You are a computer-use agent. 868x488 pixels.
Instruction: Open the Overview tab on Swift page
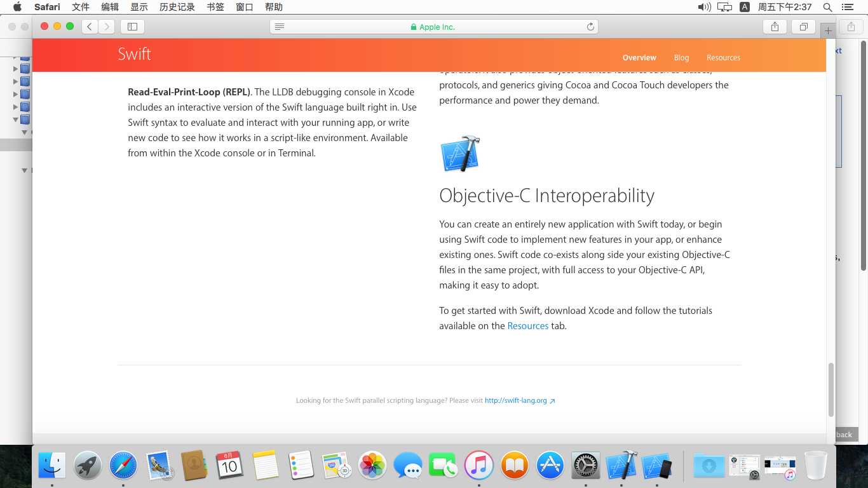tap(639, 58)
